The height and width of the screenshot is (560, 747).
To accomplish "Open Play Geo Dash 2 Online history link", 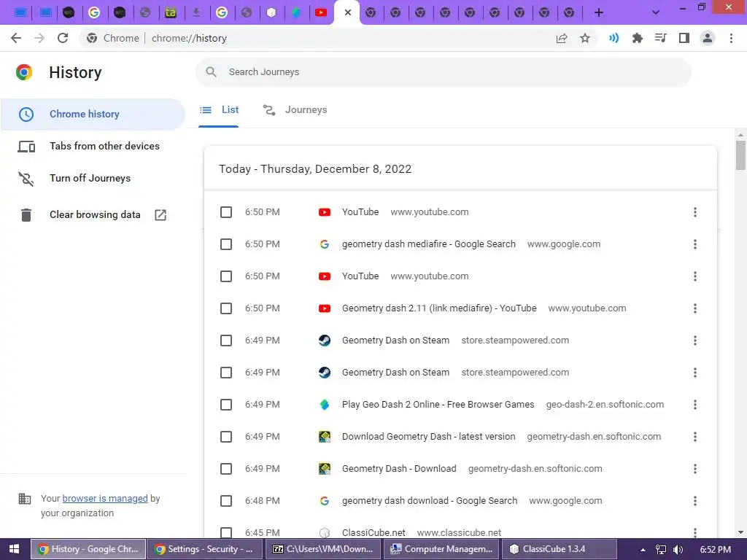I will point(438,405).
